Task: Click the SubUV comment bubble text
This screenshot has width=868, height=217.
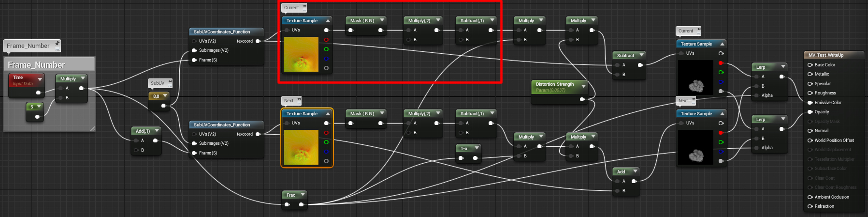Action: click(x=158, y=83)
